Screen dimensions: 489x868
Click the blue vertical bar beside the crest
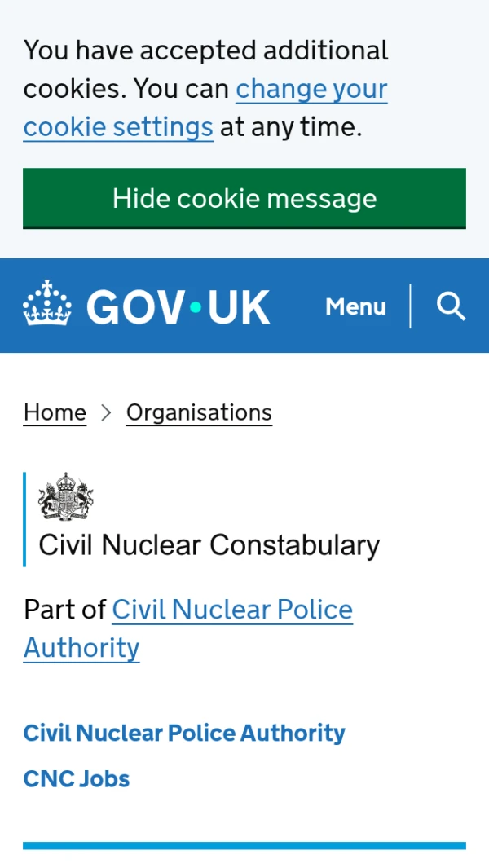[24, 518]
